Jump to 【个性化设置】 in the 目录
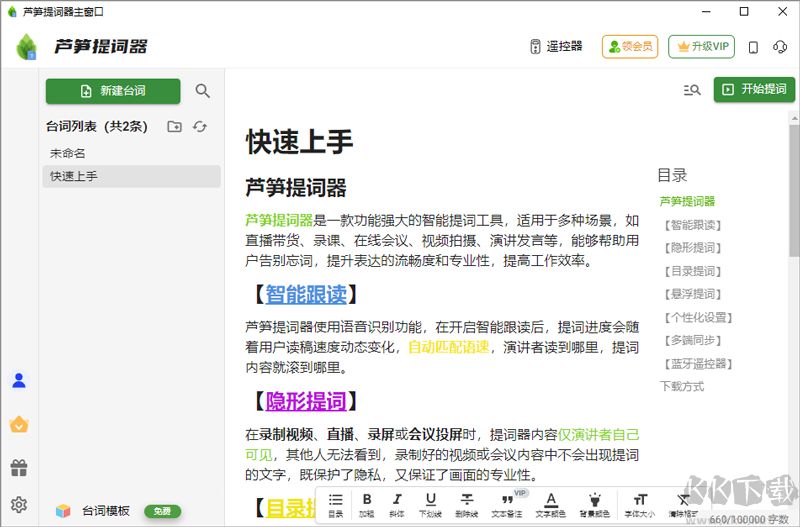This screenshot has width=800, height=527. pyautogui.click(x=698, y=317)
